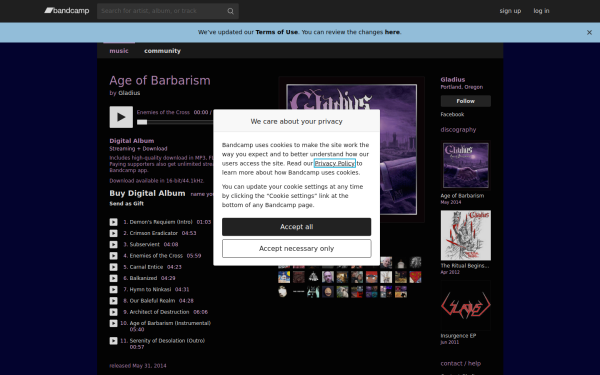Select the music tab

(x=119, y=51)
